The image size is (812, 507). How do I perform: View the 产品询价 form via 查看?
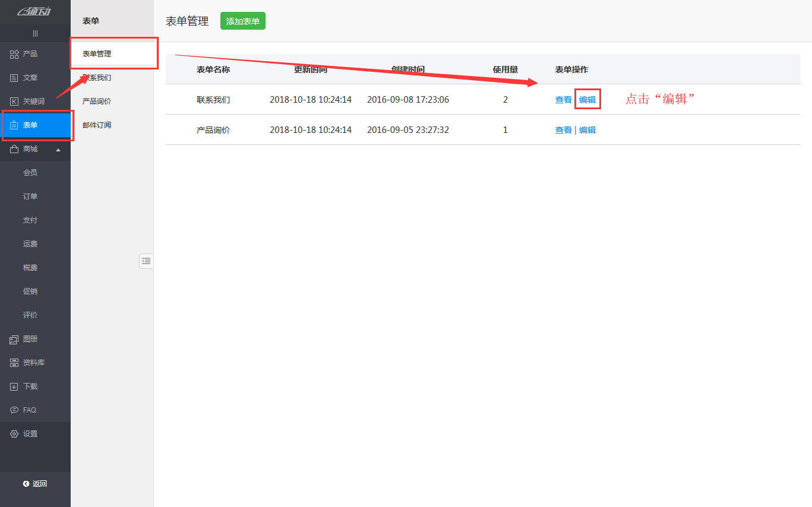563,130
